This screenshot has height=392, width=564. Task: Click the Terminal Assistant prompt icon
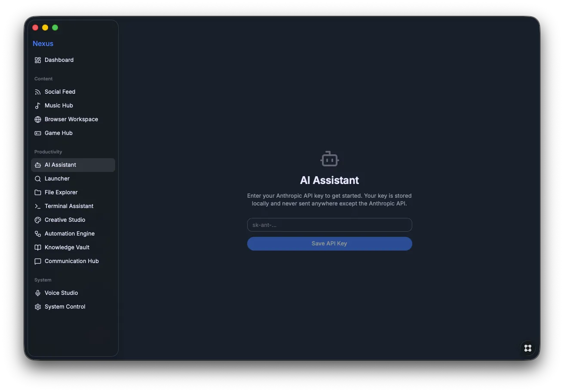(38, 206)
